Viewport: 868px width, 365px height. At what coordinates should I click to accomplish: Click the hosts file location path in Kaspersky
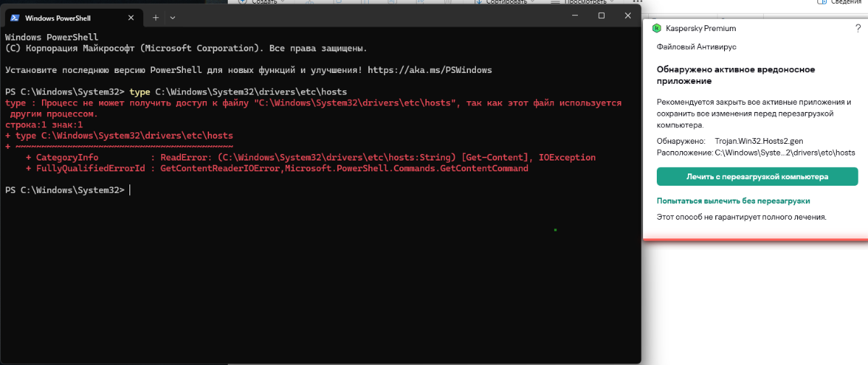coord(785,153)
